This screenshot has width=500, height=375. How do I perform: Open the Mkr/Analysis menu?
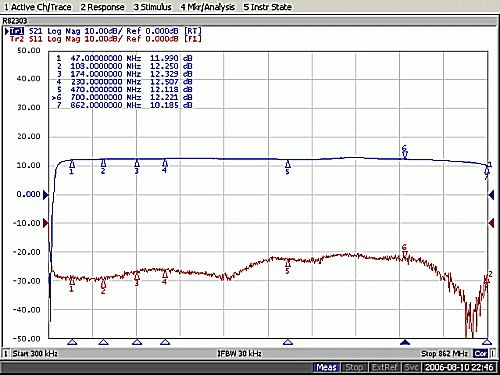[207, 7]
